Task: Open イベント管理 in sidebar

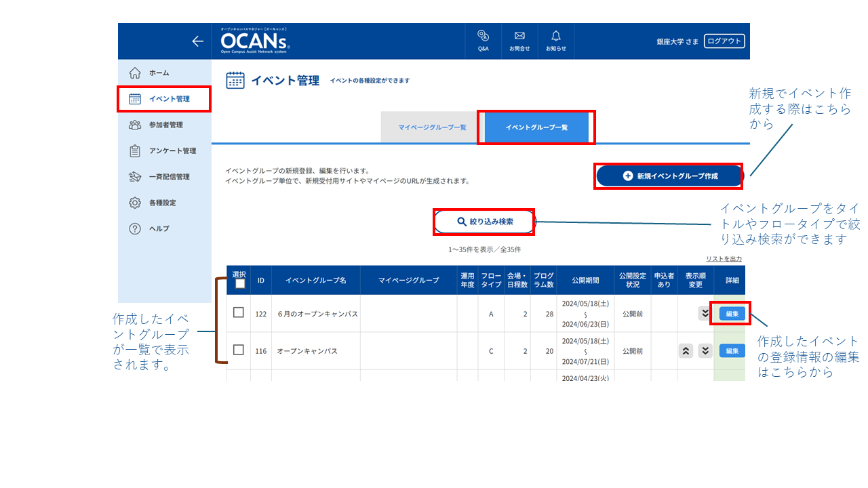Action: point(165,99)
